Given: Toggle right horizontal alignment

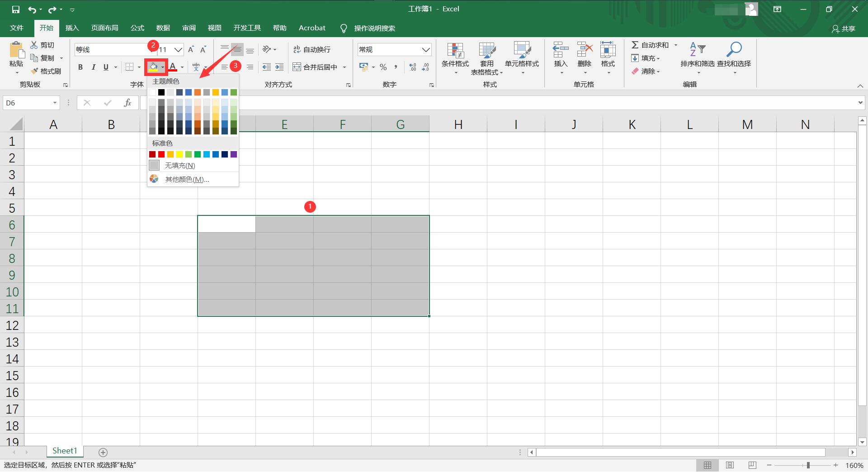Looking at the screenshot, I should pos(250,67).
